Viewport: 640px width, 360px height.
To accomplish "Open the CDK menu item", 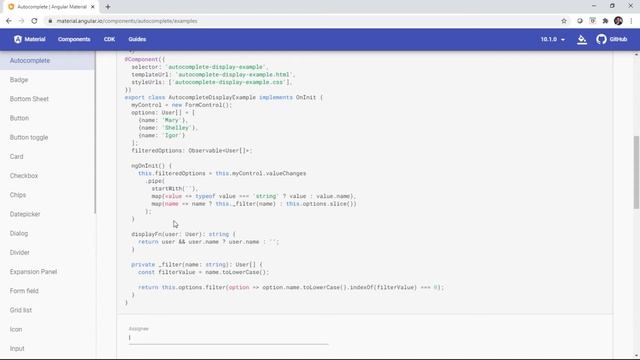I will point(109,39).
